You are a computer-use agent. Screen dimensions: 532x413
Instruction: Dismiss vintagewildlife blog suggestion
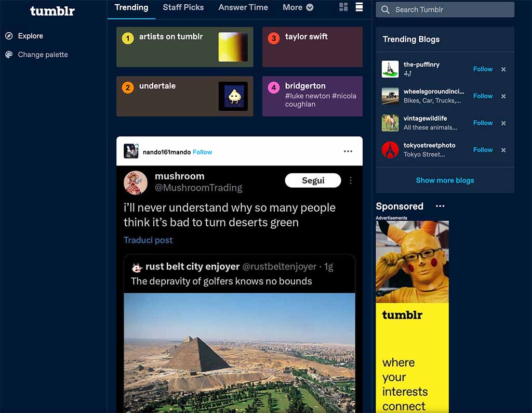click(503, 123)
